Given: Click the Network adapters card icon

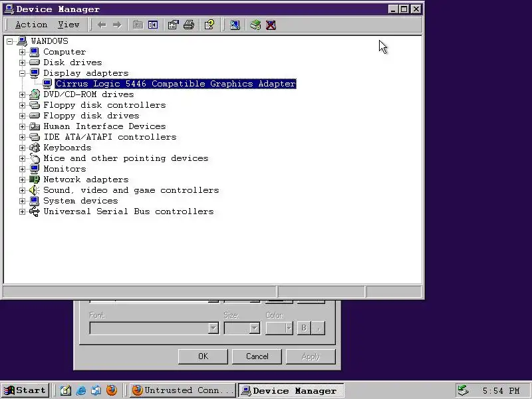Looking at the screenshot, I should (x=35, y=180).
